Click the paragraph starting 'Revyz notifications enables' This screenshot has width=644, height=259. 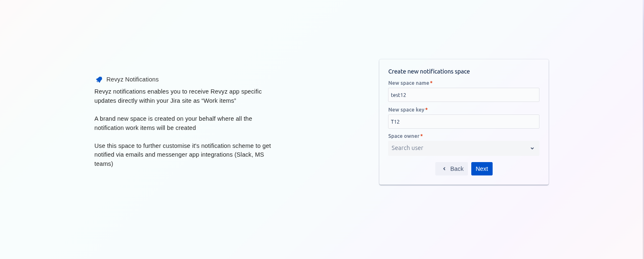[x=178, y=96]
